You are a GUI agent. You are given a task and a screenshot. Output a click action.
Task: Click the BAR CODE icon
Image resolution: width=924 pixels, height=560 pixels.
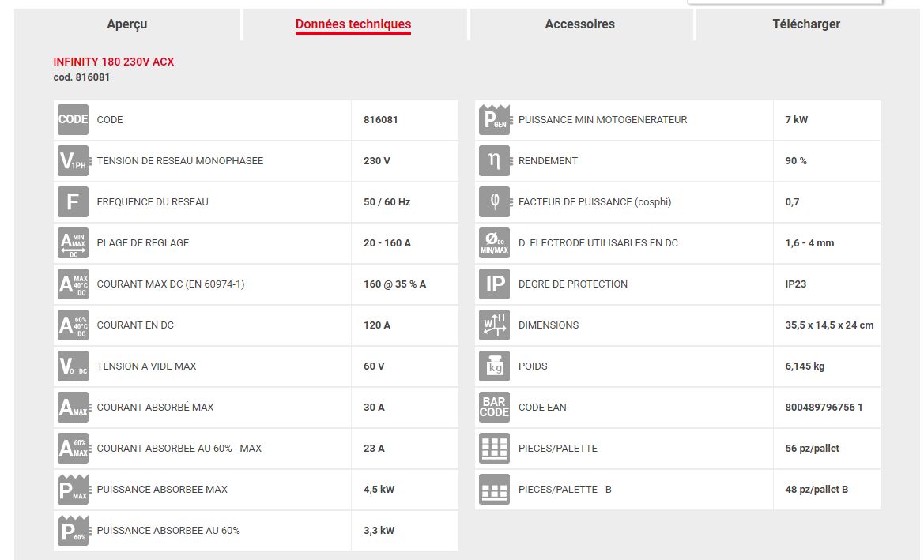tap(495, 408)
